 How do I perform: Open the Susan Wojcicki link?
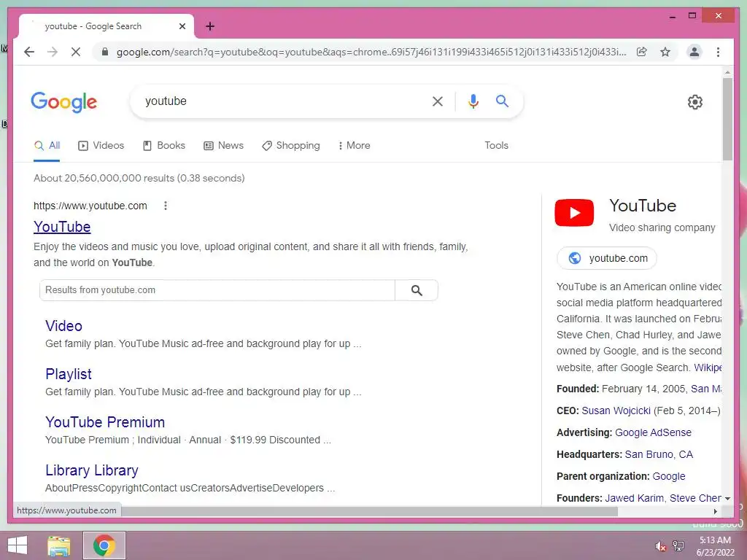coord(616,411)
